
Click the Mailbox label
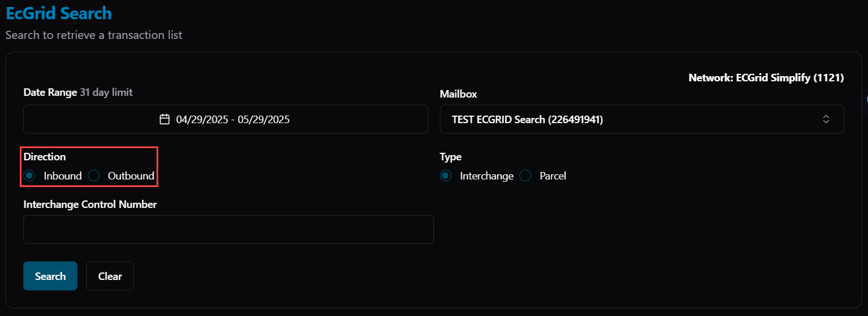[458, 94]
